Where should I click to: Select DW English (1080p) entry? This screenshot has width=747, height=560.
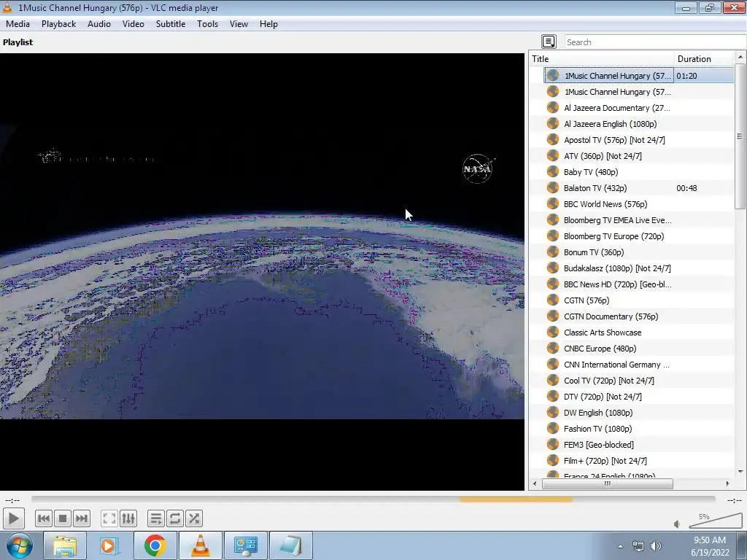point(632,413)
